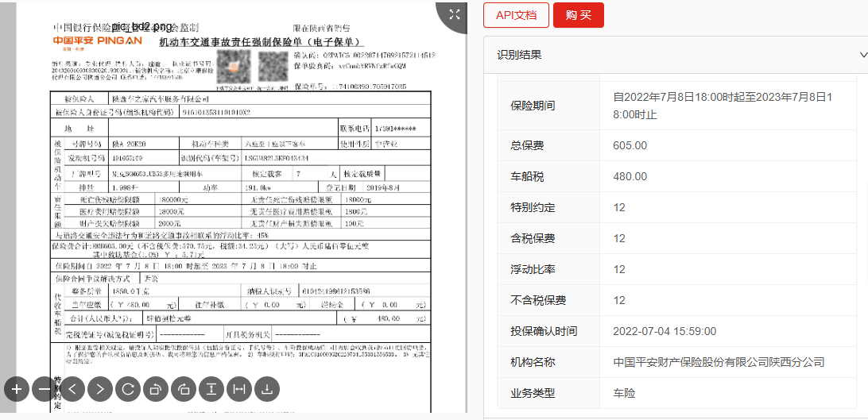Collapse the 识别结果 panel chevron
This screenshot has width=868, height=420.
863,55
